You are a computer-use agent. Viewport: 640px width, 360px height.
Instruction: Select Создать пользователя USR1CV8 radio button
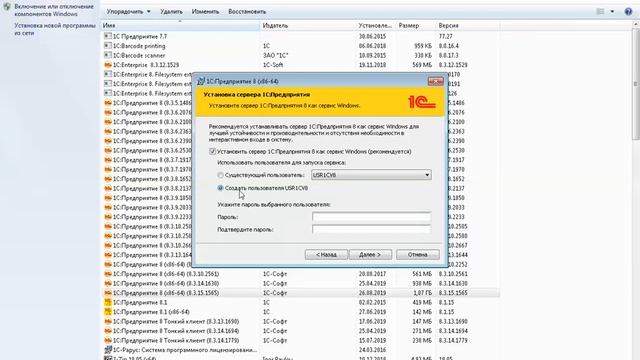tap(220, 188)
